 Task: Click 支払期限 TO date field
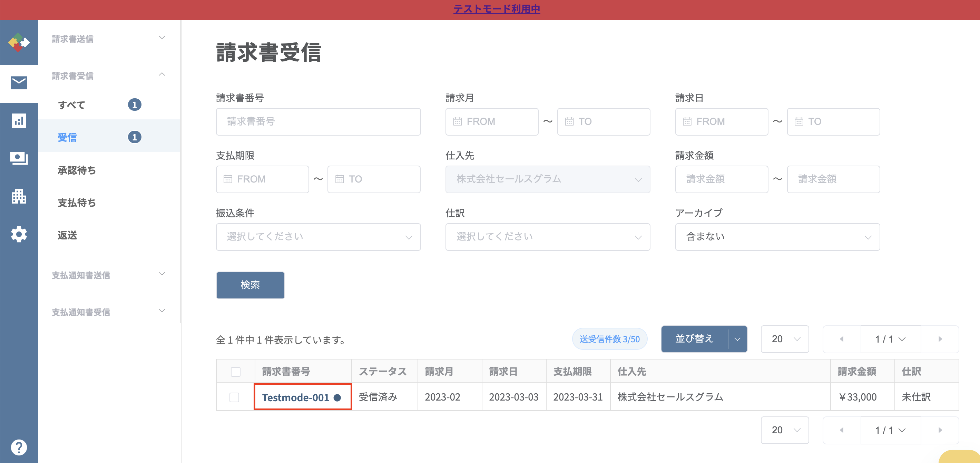pyautogui.click(x=374, y=179)
